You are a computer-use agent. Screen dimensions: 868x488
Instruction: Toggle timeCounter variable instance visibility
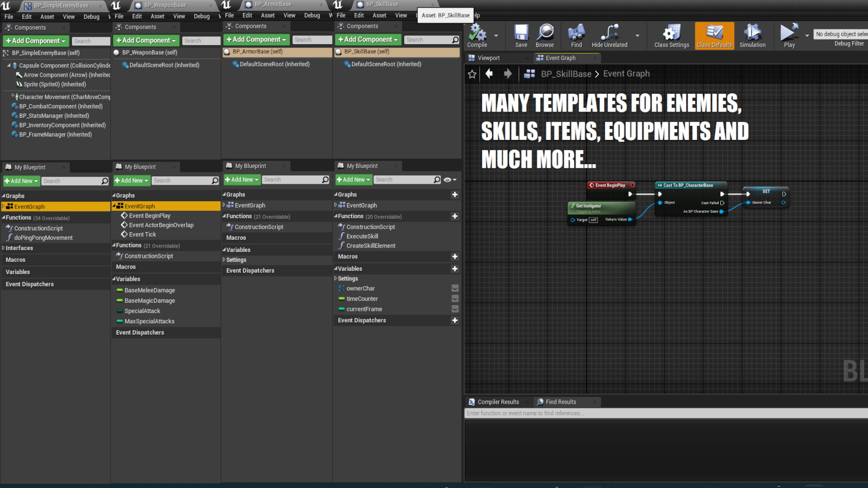(x=455, y=299)
